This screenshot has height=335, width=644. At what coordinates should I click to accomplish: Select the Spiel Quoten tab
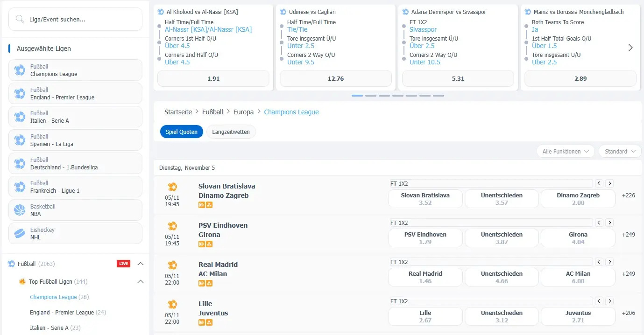tap(182, 132)
